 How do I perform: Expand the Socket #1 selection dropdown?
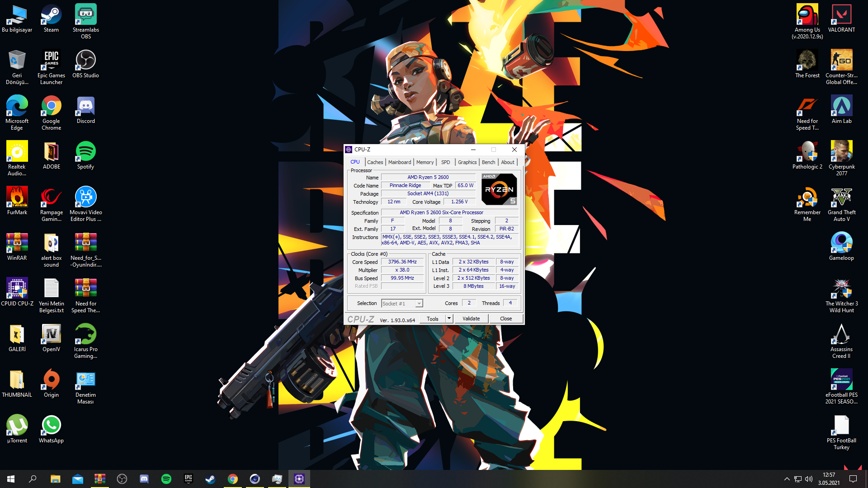(419, 304)
